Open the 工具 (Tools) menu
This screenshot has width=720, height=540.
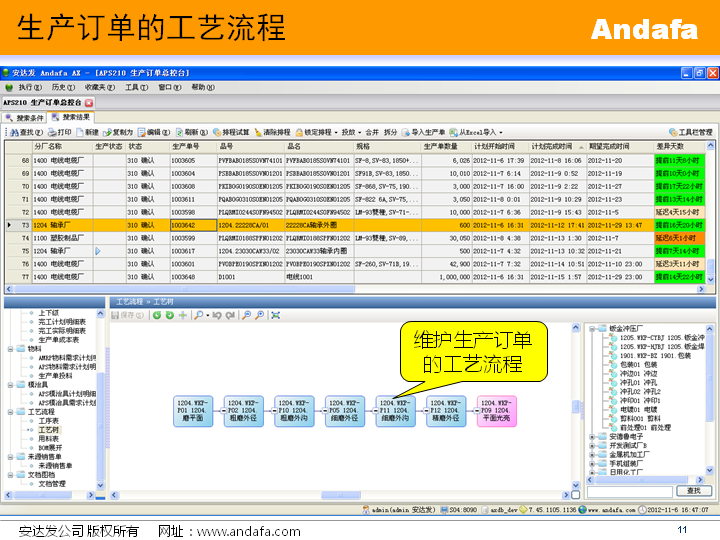pos(137,88)
